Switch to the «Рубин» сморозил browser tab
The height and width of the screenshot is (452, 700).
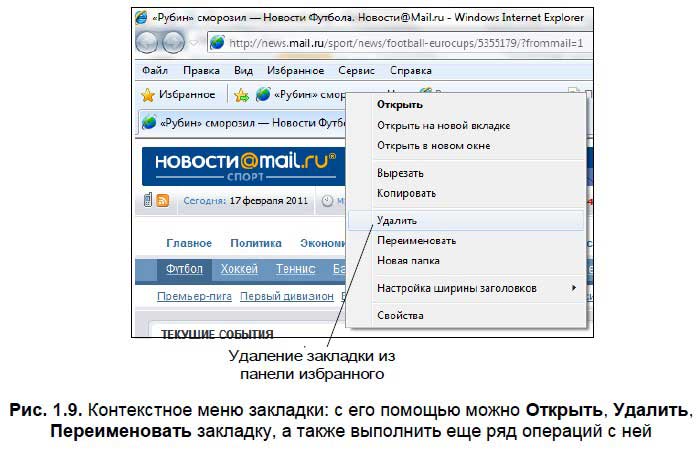pos(240,122)
